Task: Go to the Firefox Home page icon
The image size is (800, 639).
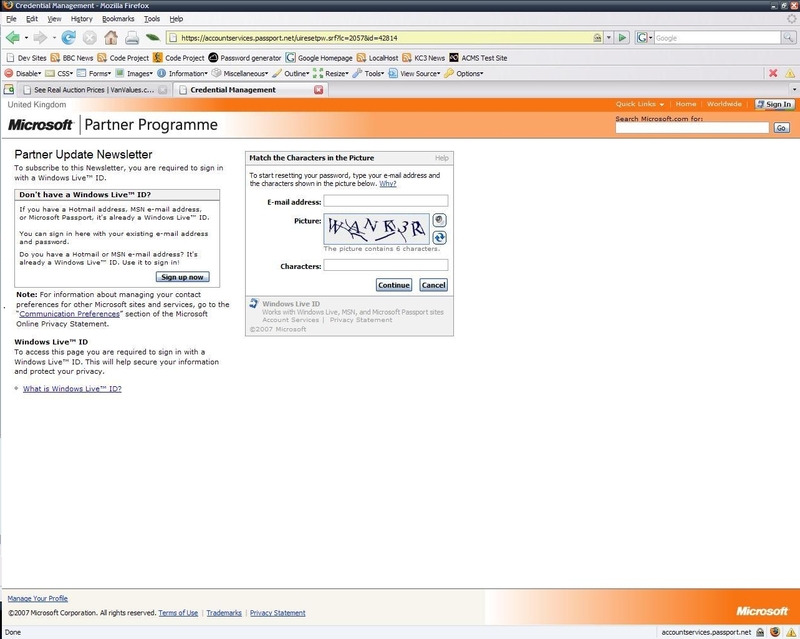Action: click(x=110, y=38)
